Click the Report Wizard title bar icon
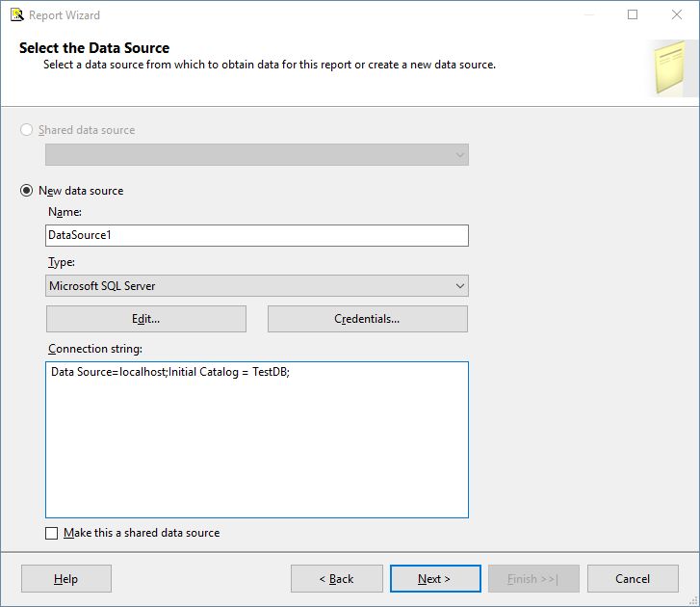Screen dimensions: 700x607 point(16,14)
